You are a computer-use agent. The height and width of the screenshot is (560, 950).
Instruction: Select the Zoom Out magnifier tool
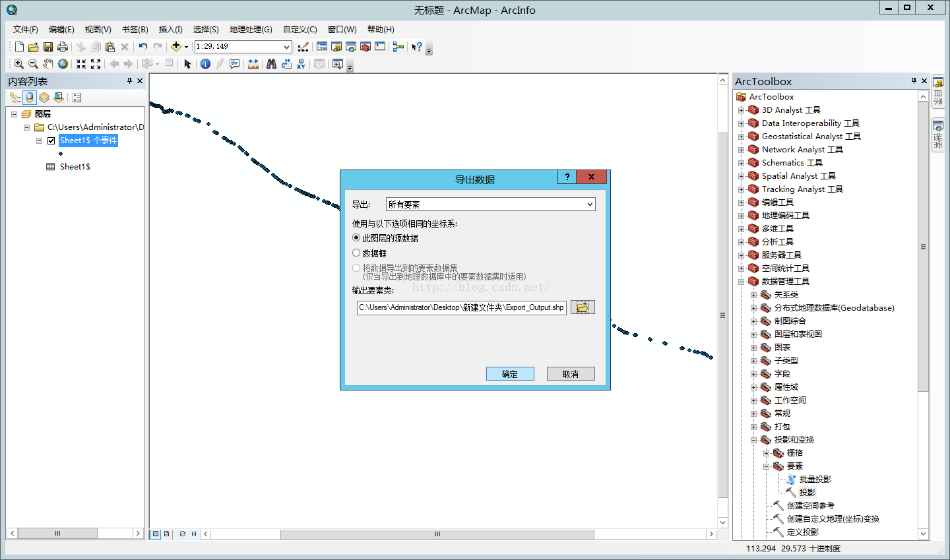pos(33,64)
